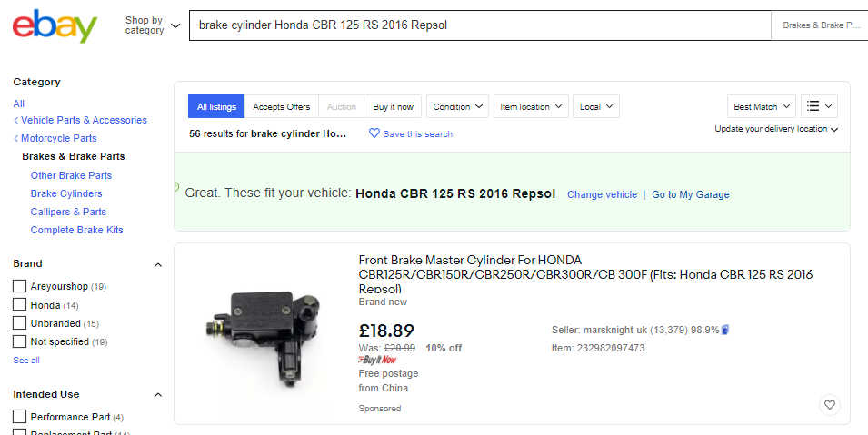Open the Shop by category dropdown
The height and width of the screenshot is (435, 868).
pos(153,25)
